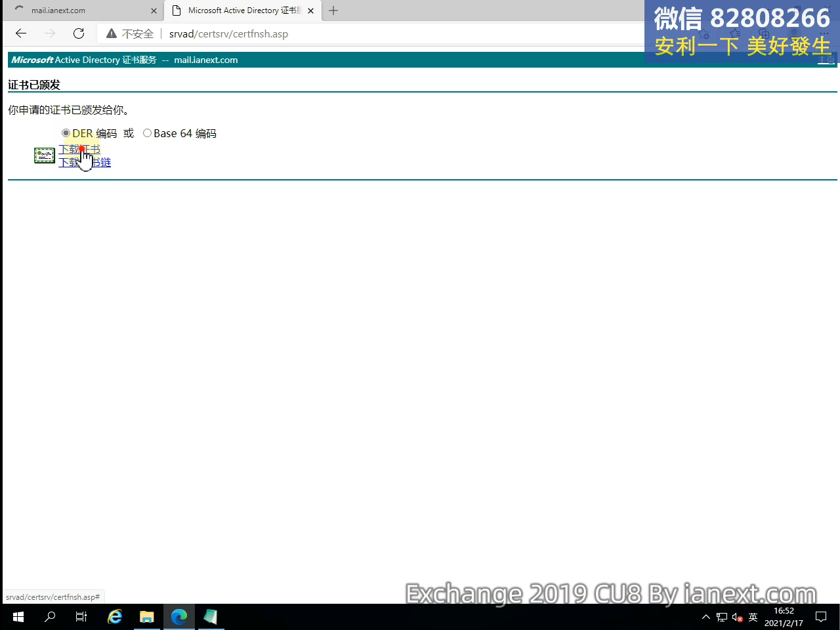Image resolution: width=840 pixels, height=630 pixels.
Task: Close the Microsoft Active Directory tab
Action: (x=310, y=10)
